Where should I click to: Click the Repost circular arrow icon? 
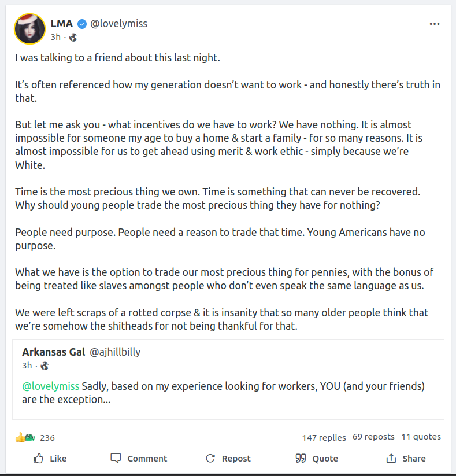point(210,459)
